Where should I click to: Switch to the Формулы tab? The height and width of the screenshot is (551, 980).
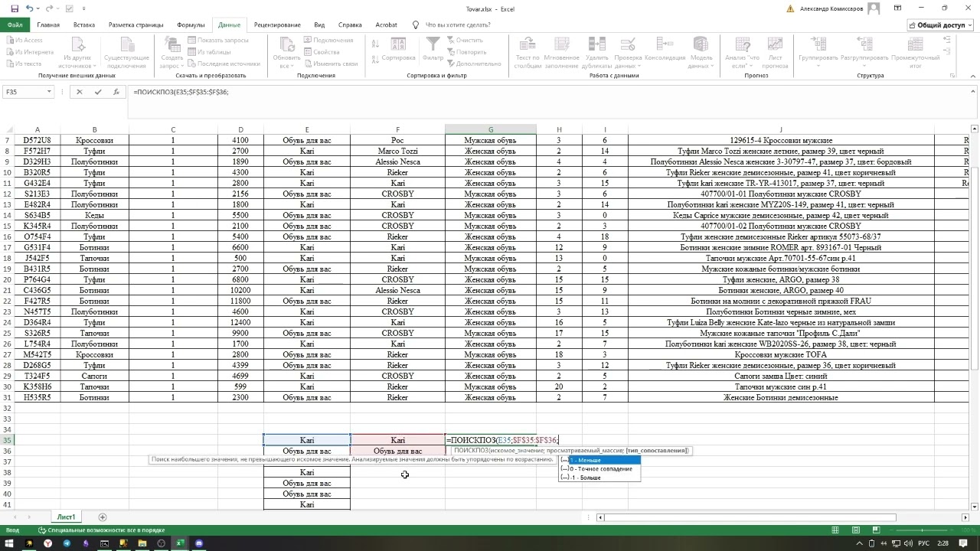coord(191,24)
